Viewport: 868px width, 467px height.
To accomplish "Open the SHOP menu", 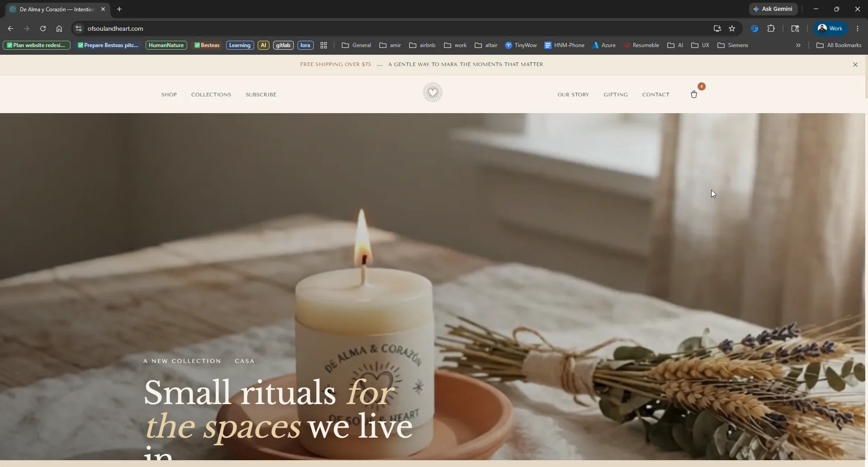I will coord(169,95).
